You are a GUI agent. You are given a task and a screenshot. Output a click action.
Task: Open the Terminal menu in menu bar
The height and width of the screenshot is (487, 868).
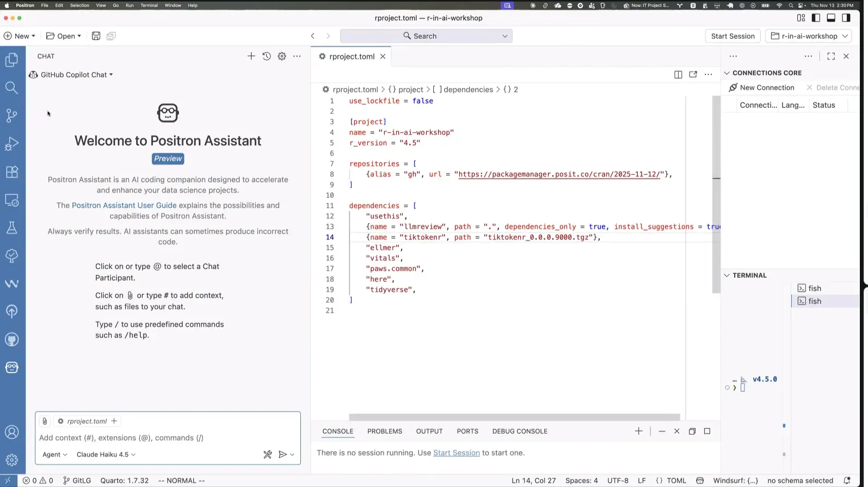[x=149, y=5]
